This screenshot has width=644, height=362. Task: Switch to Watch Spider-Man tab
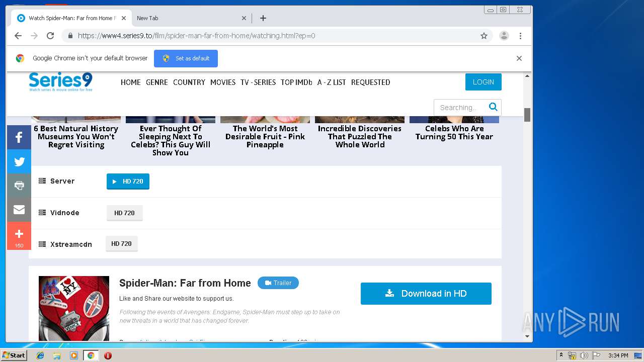[72, 18]
